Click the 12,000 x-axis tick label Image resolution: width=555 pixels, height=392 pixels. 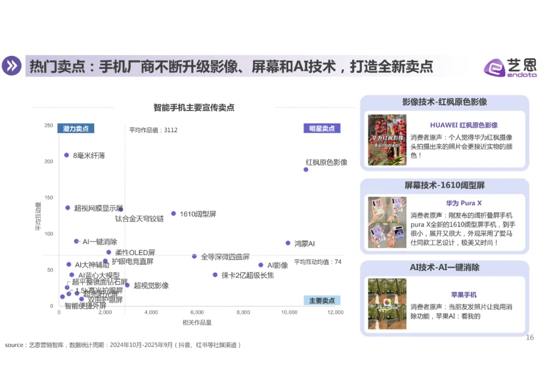[335, 312]
